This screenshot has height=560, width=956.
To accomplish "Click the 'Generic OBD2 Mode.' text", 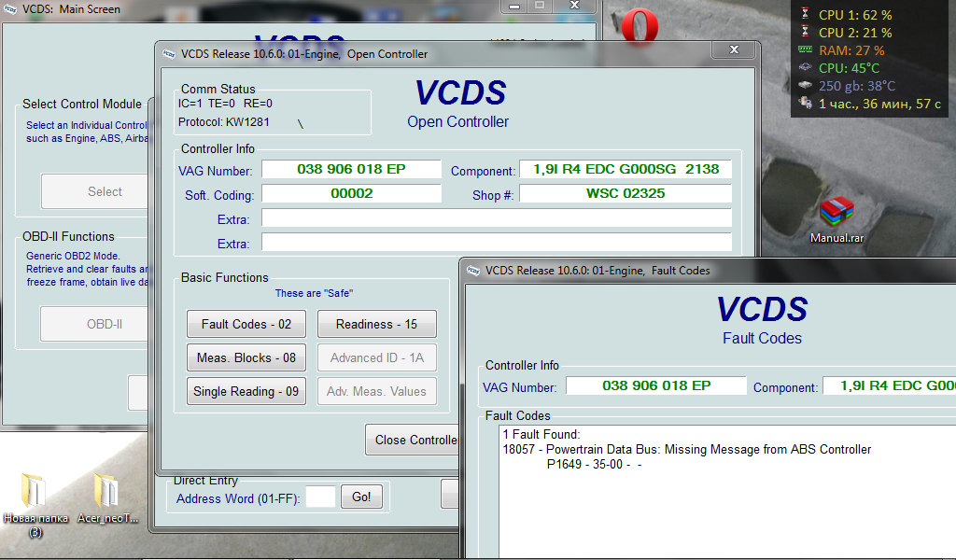I will [73, 256].
